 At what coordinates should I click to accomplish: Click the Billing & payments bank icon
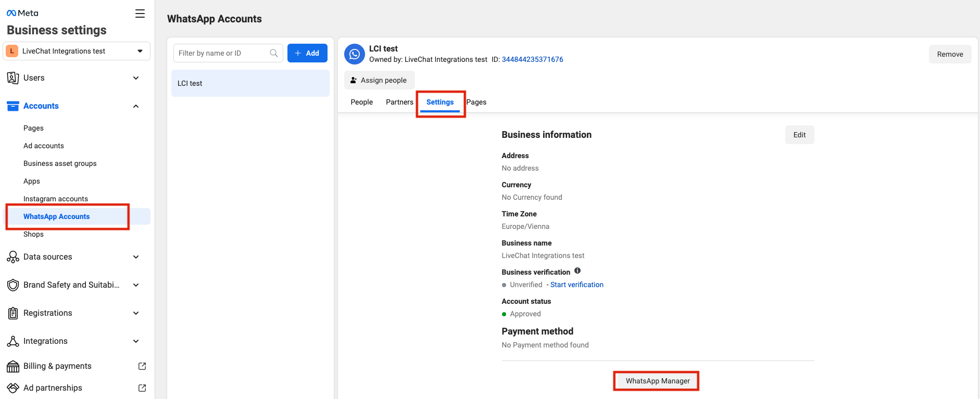(13, 366)
